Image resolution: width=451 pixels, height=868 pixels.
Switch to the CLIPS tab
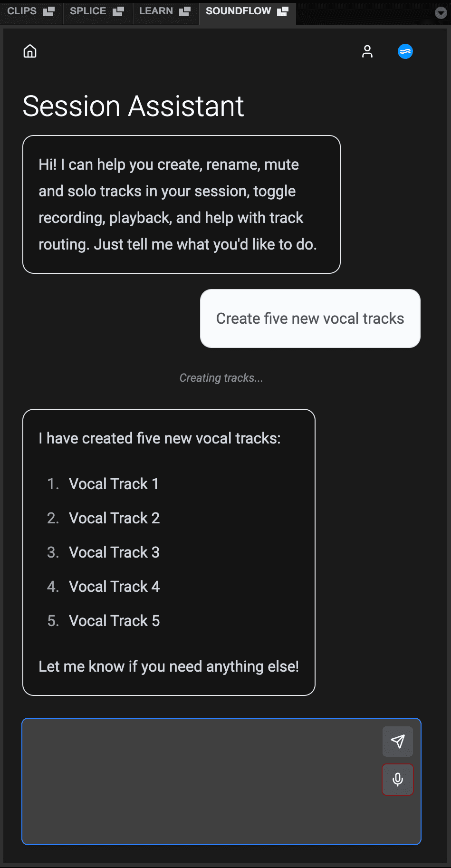pyautogui.click(x=22, y=11)
